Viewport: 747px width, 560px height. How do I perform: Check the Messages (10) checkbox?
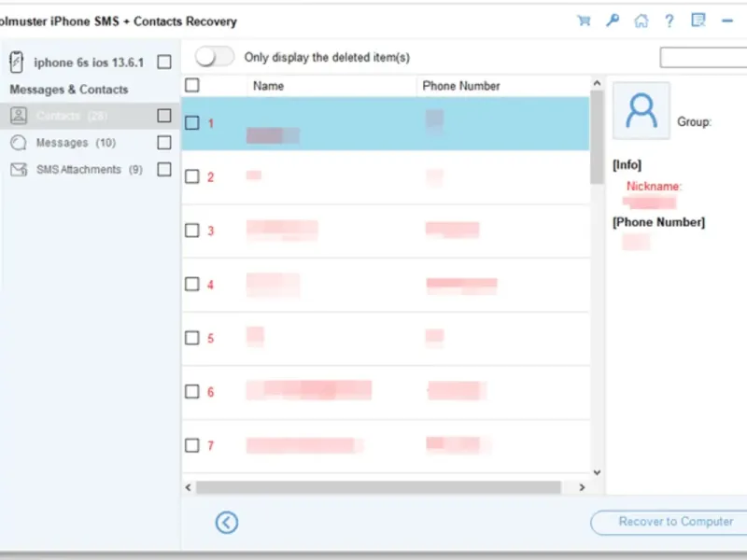[x=164, y=143]
